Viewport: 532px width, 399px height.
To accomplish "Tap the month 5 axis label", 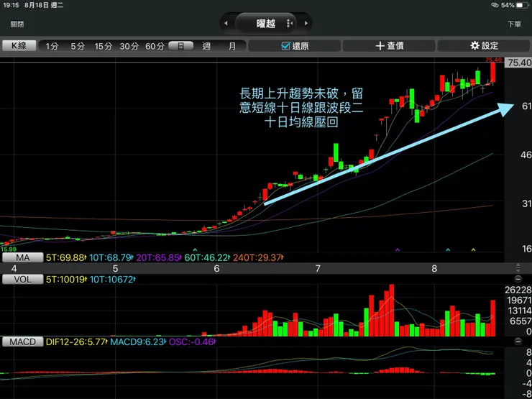I will point(115,268).
